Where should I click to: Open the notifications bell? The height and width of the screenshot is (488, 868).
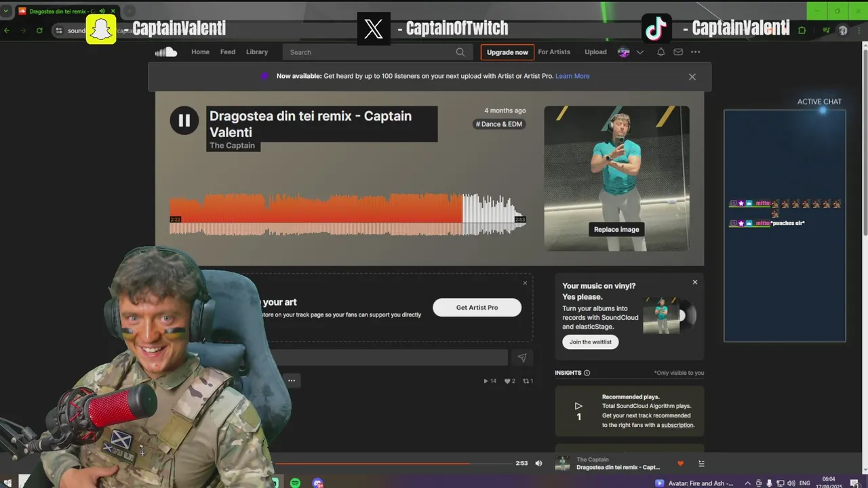660,52
